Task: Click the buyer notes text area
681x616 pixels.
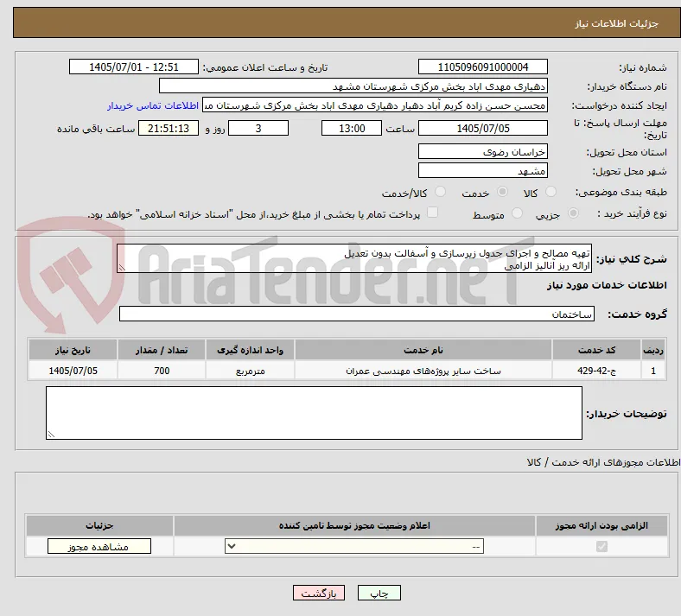Action: tap(314, 413)
